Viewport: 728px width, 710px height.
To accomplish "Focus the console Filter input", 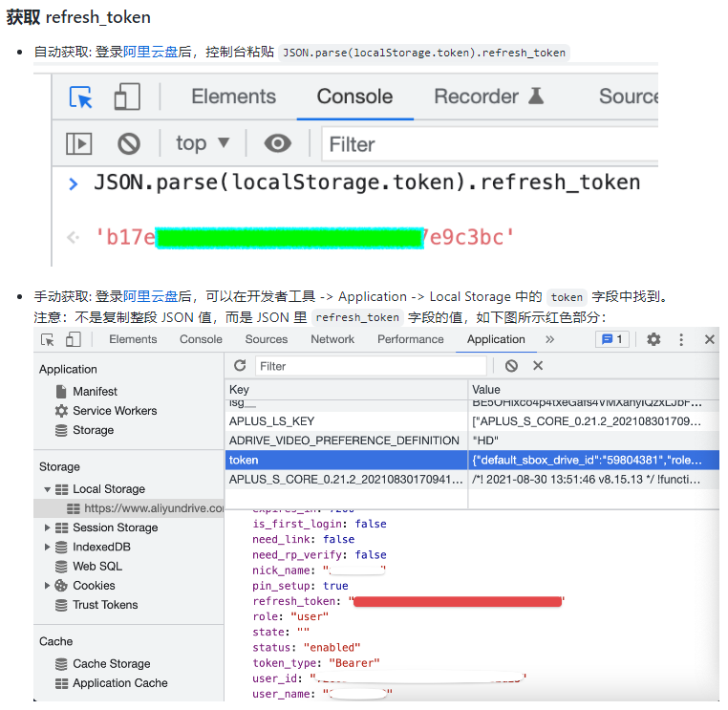I will tap(490, 144).
